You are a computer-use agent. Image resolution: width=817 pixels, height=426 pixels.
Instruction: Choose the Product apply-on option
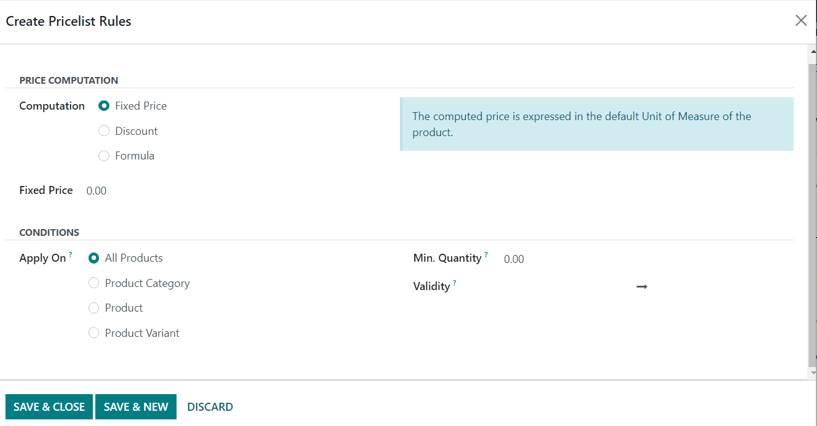(x=94, y=308)
